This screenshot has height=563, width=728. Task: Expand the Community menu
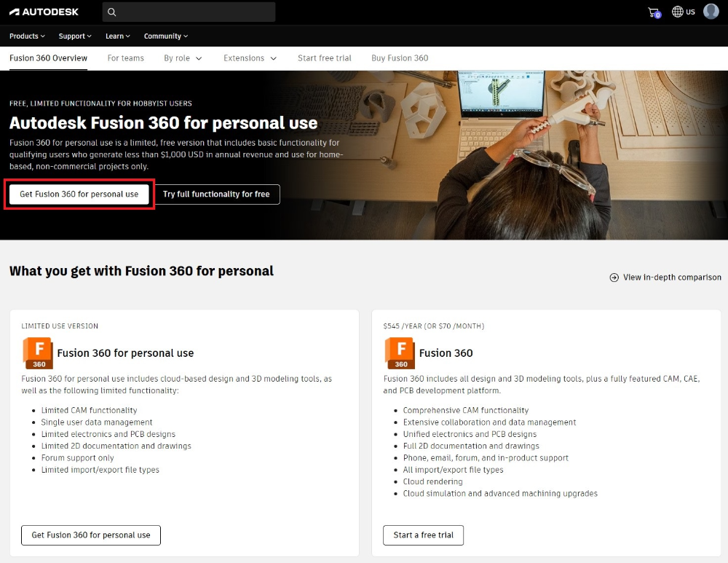coord(166,36)
